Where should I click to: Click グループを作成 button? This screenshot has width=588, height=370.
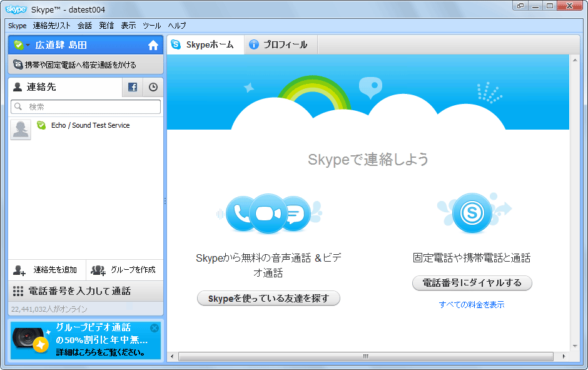[x=125, y=270]
